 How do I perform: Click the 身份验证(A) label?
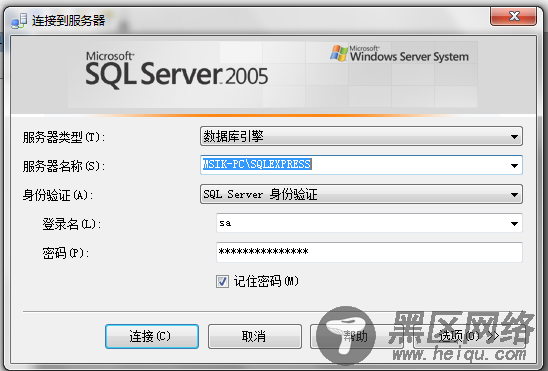(x=58, y=195)
